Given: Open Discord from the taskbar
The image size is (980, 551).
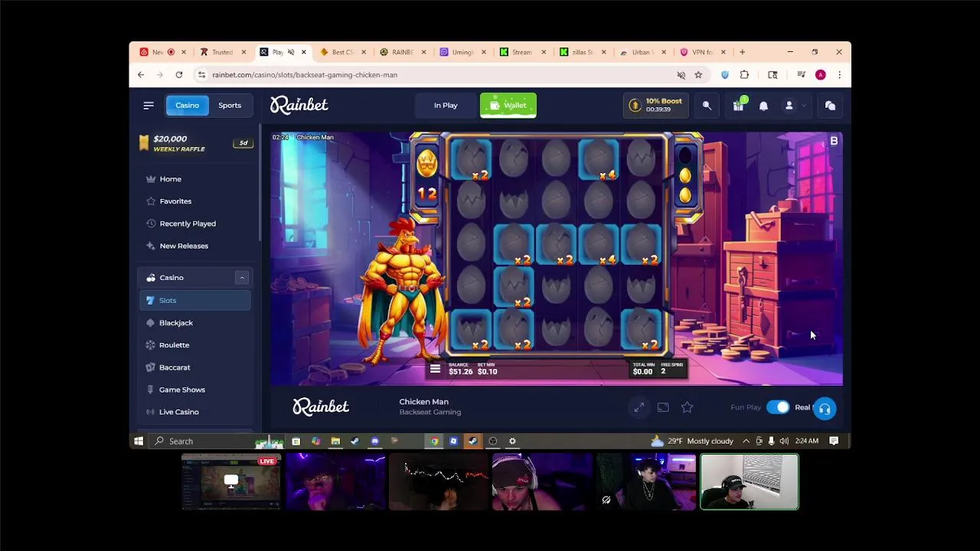Looking at the screenshot, I should (374, 441).
